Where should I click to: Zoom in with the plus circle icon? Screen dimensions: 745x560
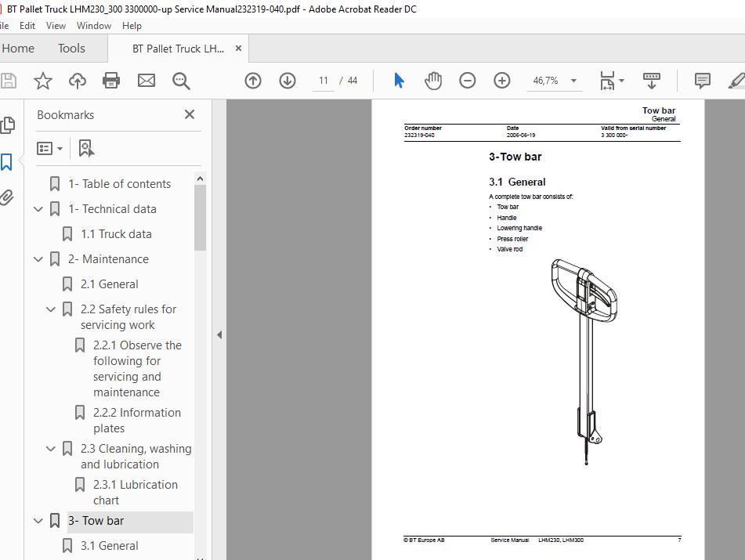(501, 80)
